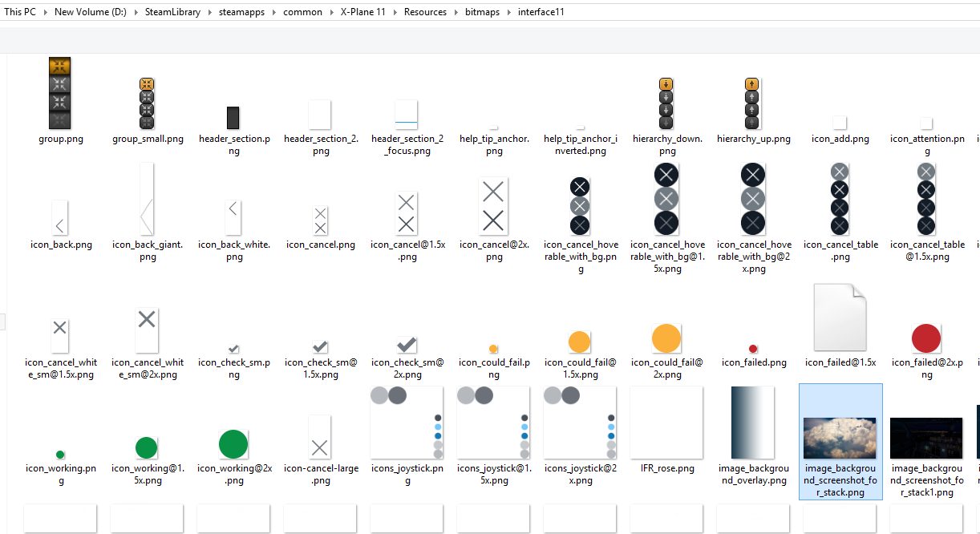Navigate to Resources breadcrumb folder
980x534 pixels.
pos(425,12)
